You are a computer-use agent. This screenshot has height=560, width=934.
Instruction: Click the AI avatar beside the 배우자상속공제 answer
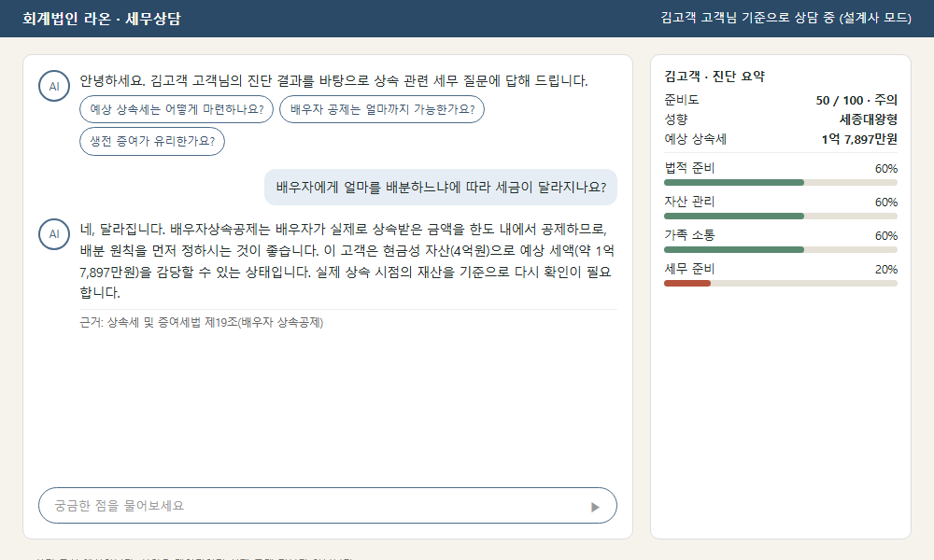click(54, 234)
